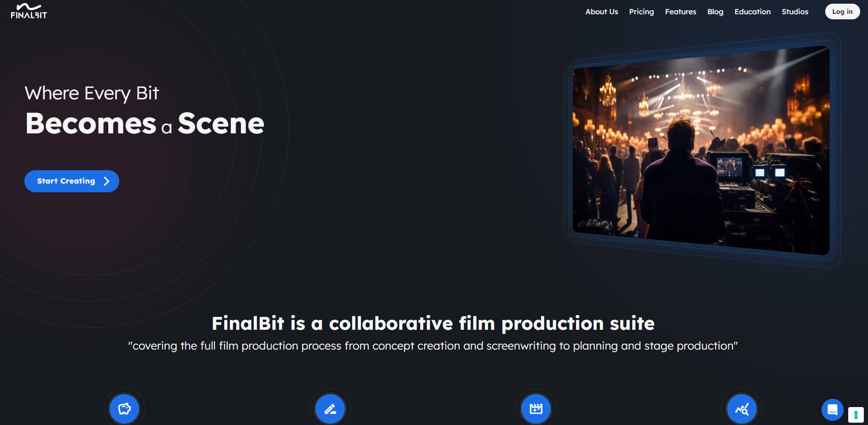Click the Log in button
The width and height of the screenshot is (868, 425).
[842, 11]
